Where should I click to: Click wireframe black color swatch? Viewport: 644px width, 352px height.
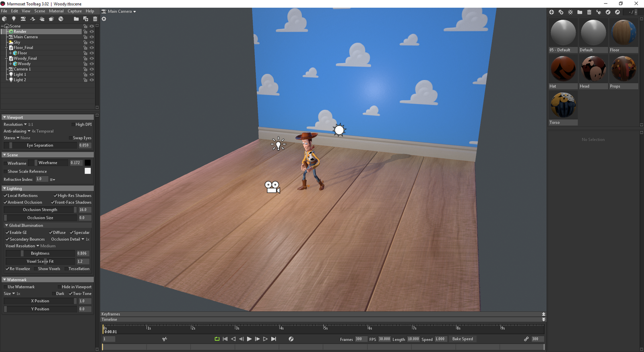pos(88,163)
